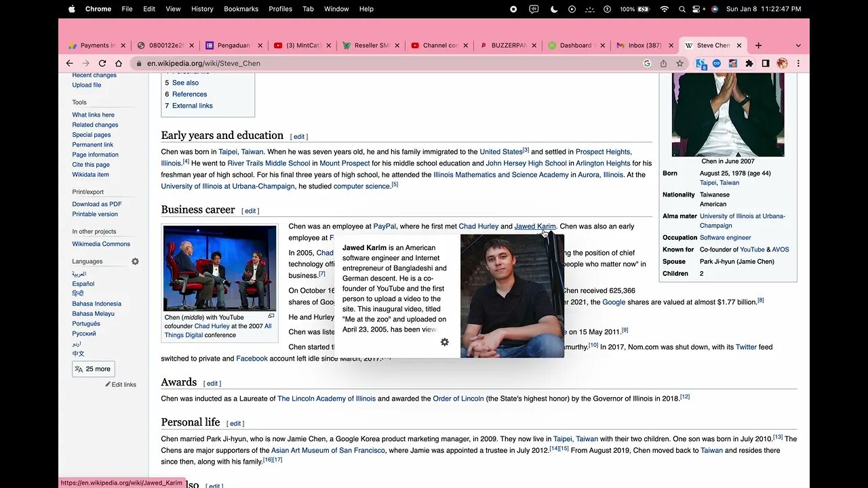Share this page from the address bar

(663, 63)
